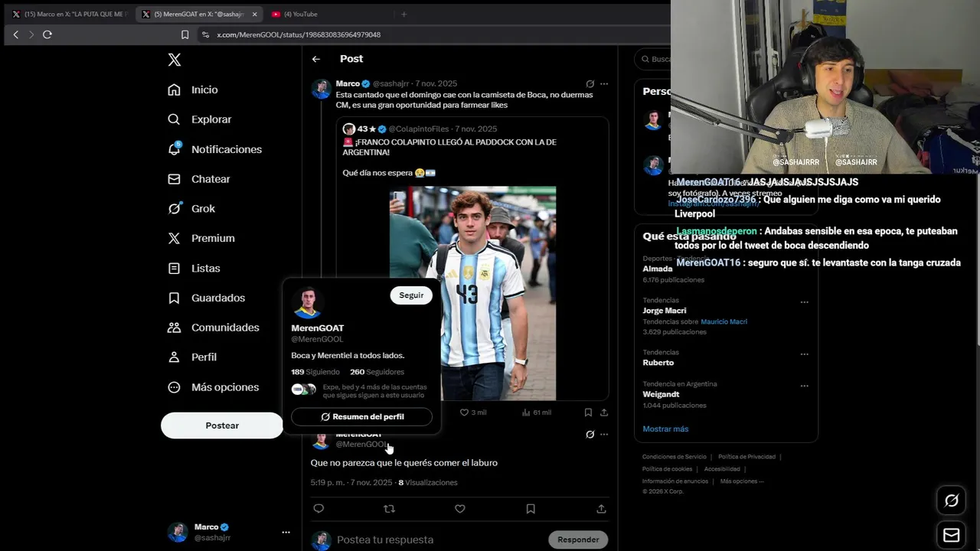This screenshot has width=980, height=551.
Task: Open a new browser tab
Action: pos(403,14)
